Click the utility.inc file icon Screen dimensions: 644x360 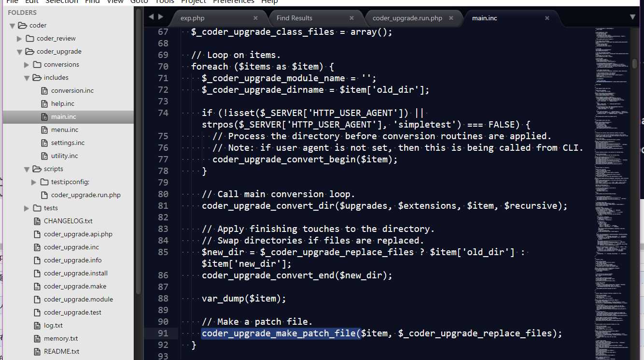[44, 156]
